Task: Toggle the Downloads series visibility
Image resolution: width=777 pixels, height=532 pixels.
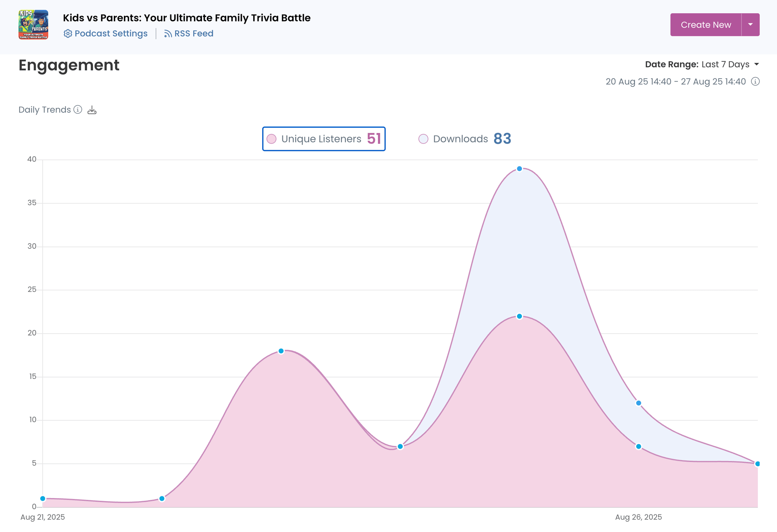Action: click(460, 139)
